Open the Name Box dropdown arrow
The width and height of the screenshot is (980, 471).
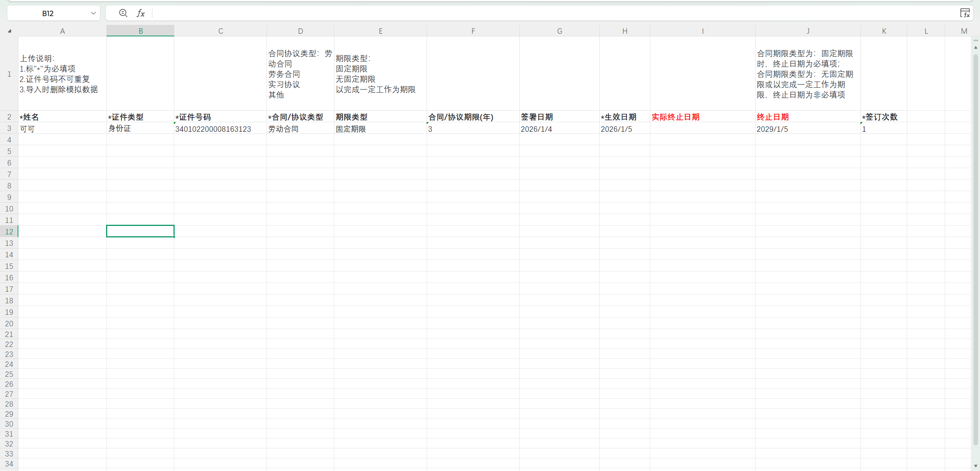pos(93,13)
